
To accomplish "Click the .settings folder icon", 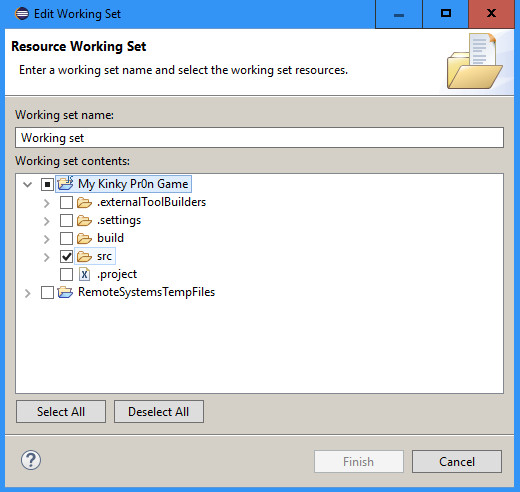I will tap(84, 220).
